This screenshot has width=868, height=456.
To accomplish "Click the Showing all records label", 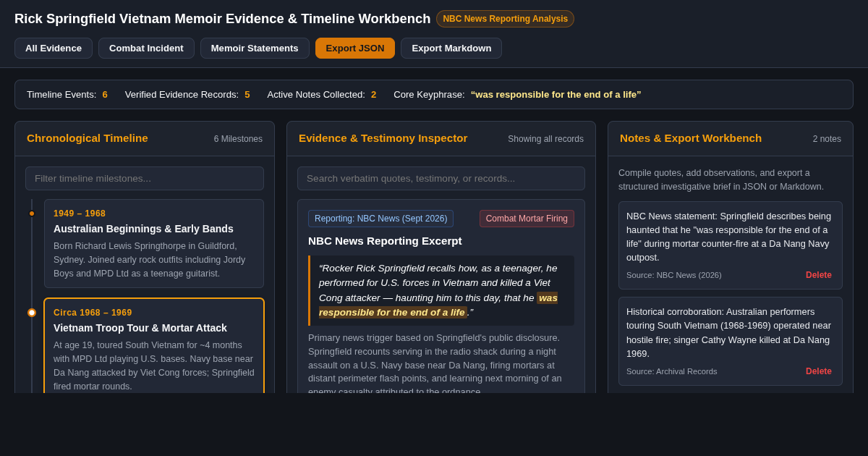I will (x=545, y=139).
